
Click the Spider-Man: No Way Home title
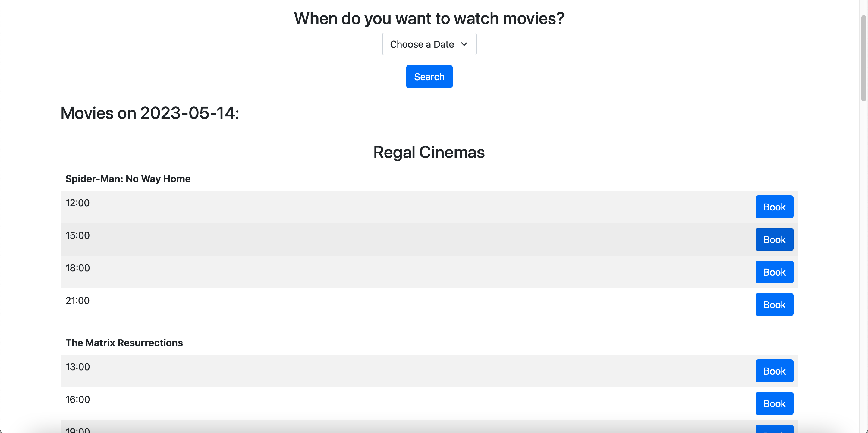(x=128, y=179)
